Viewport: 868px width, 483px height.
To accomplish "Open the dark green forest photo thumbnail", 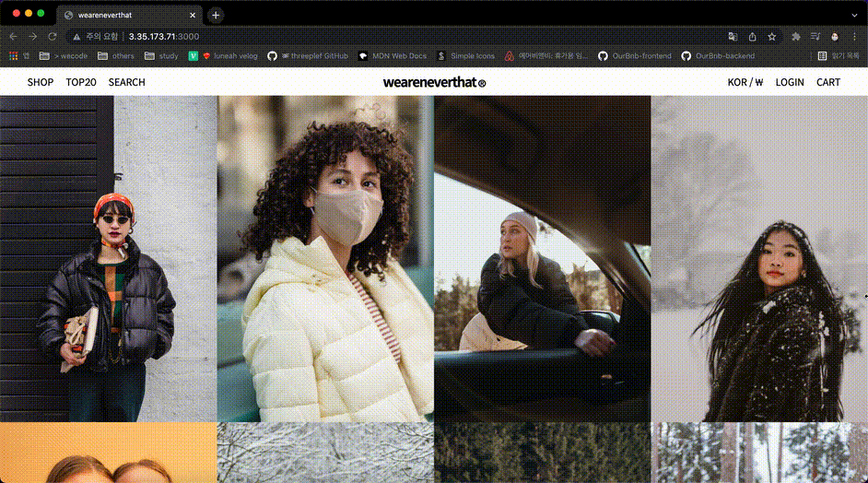I will [x=543, y=453].
